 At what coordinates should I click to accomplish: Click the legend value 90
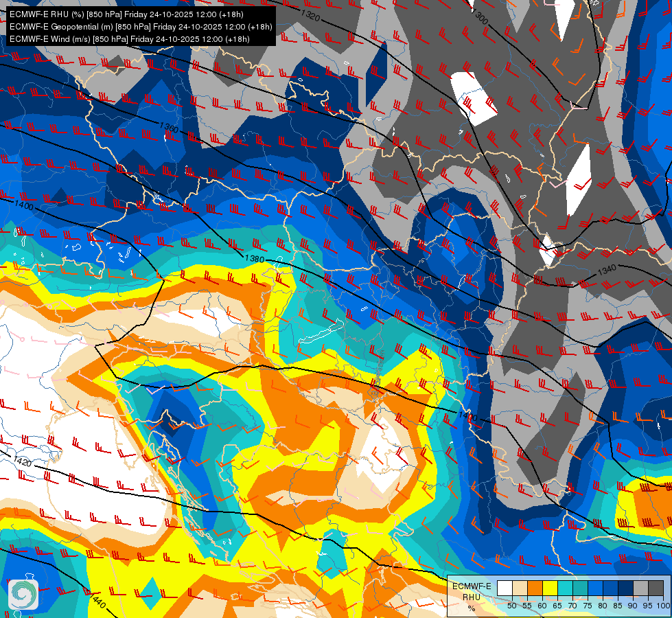(x=633, y=606)
